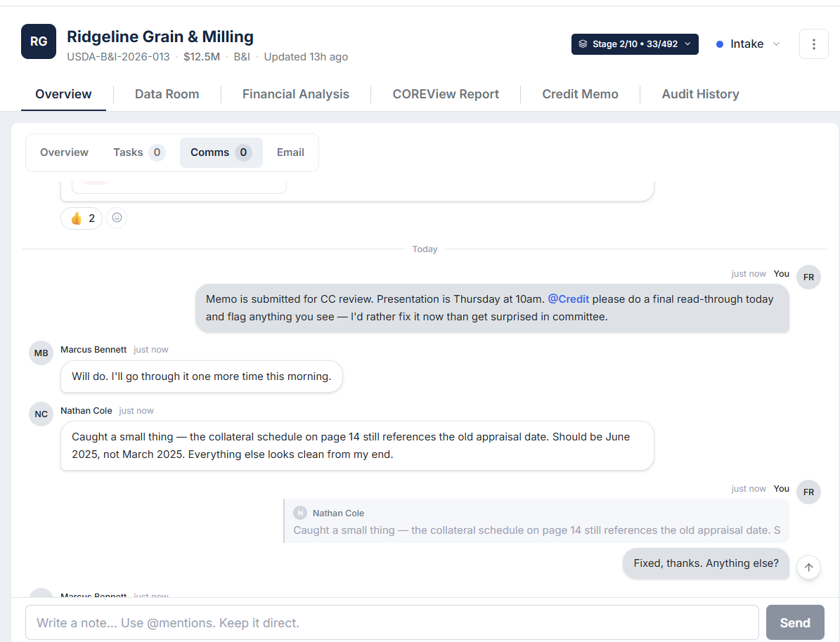Switch to the Data Room tab
The height and width of the screenshot is (642, 840).
[x=167, y=94]
